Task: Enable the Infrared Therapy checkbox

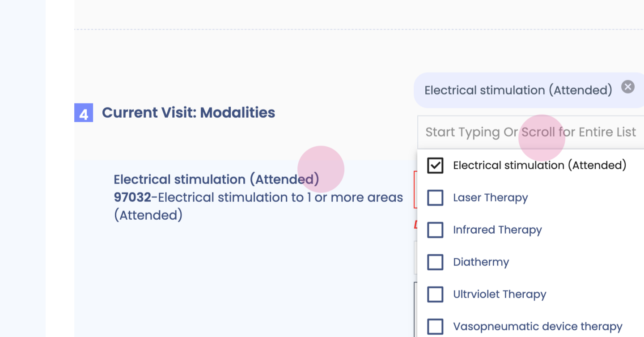Action: click(435, 230)
